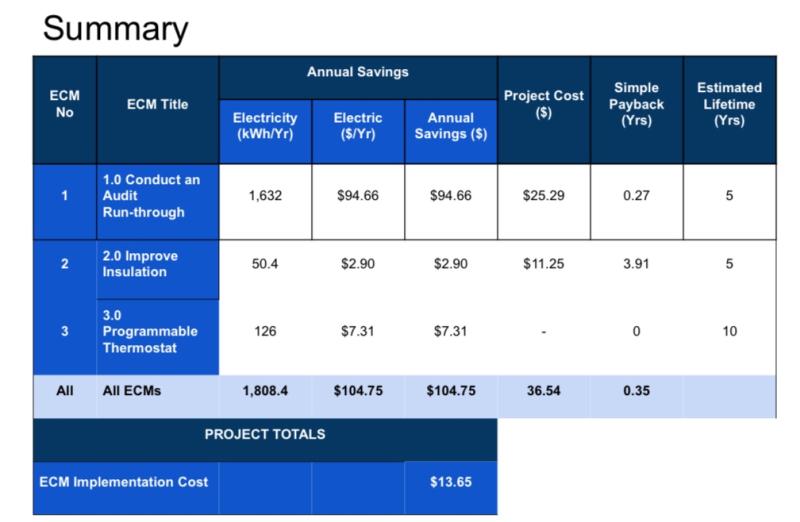Viewport: 800px width, 522px height.
Task: Click the Electric ($/Yr) column header
Action: point(357,126)
